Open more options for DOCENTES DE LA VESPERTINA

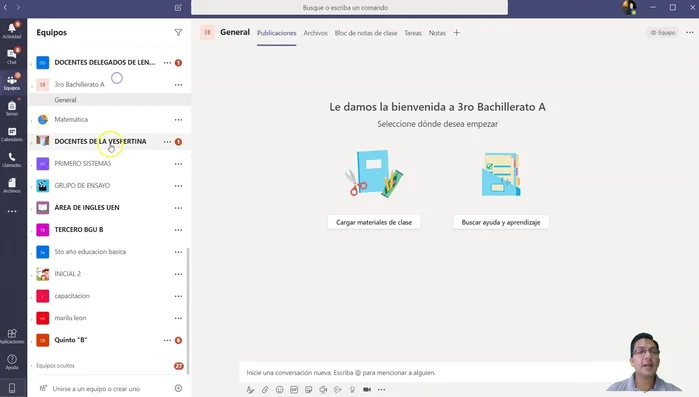tap(167, 142)
